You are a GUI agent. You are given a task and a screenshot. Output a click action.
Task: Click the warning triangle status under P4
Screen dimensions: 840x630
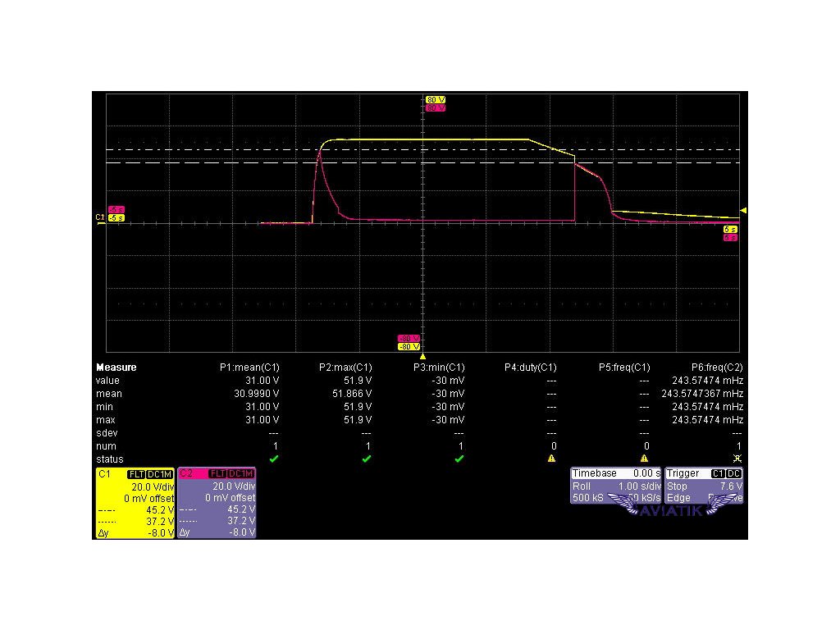coord(552,459)
